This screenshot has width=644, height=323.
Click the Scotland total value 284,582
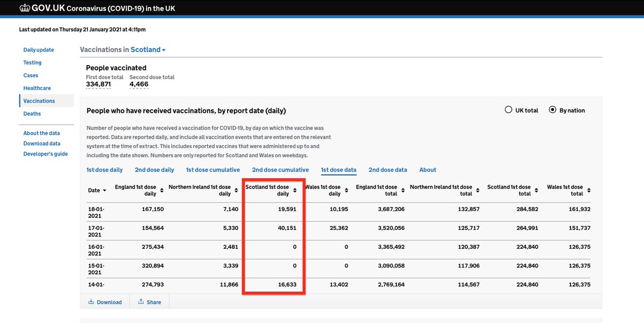click(x=528, y=209)
